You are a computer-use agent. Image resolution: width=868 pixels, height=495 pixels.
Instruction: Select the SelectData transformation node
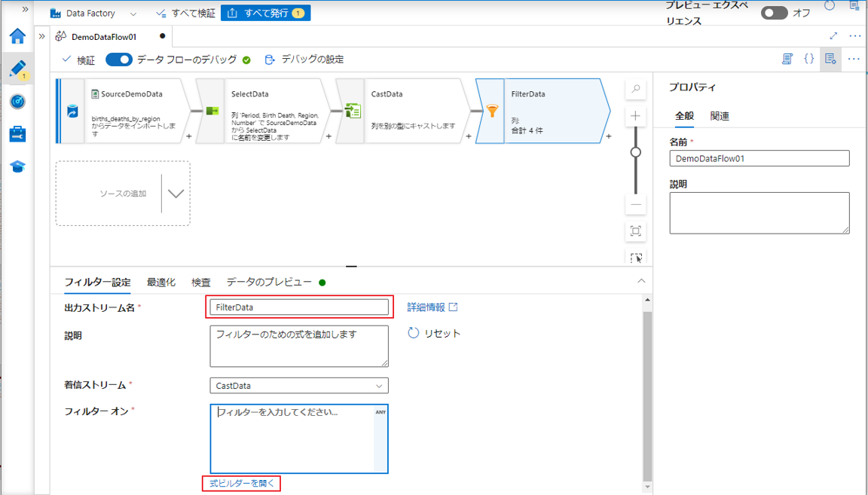click(x=263, y=111)
